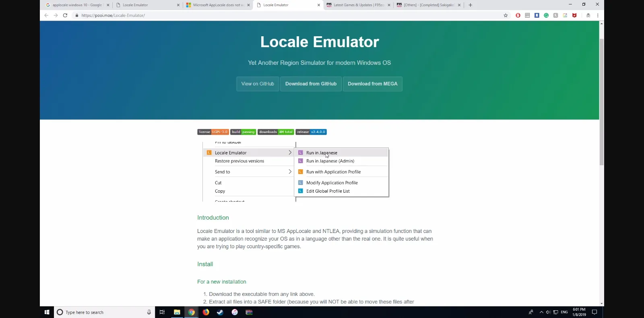Launch Firefox from the taskbar

click(206, 312)
